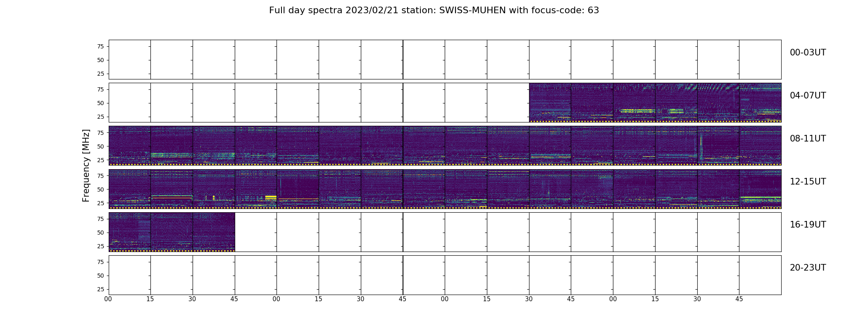Select the "20-23UT" row label

(808, 268)
